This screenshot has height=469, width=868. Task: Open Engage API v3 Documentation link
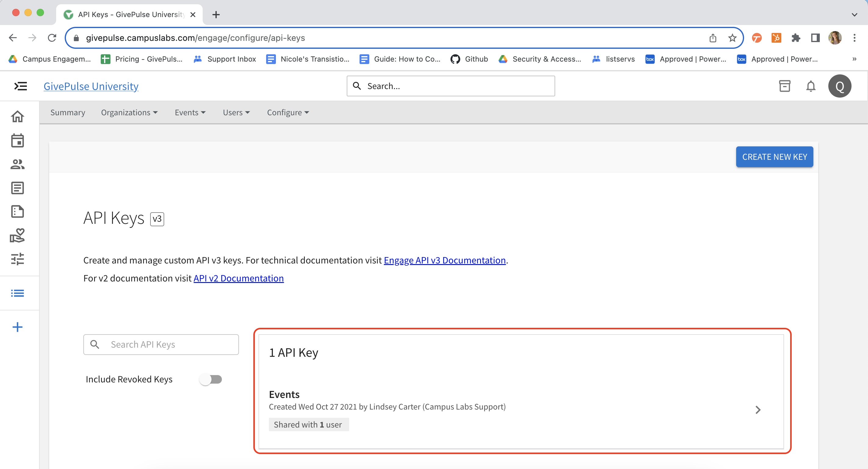(444, 260)
